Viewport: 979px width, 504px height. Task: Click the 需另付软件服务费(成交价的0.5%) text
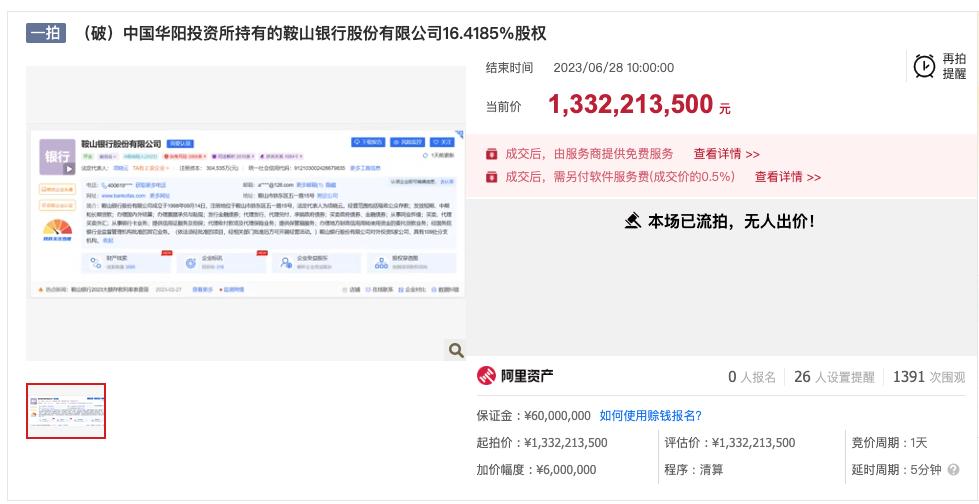[x=620, y=177]
